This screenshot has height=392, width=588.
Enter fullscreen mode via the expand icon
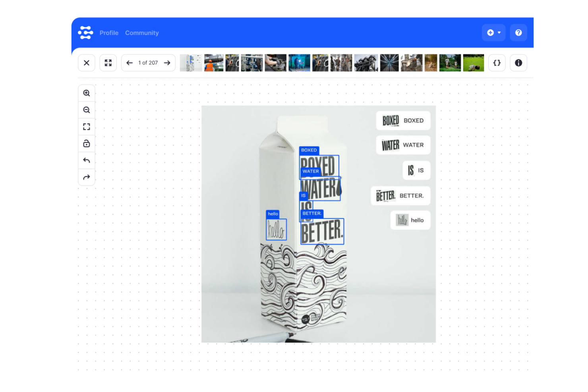coord(108,62)
